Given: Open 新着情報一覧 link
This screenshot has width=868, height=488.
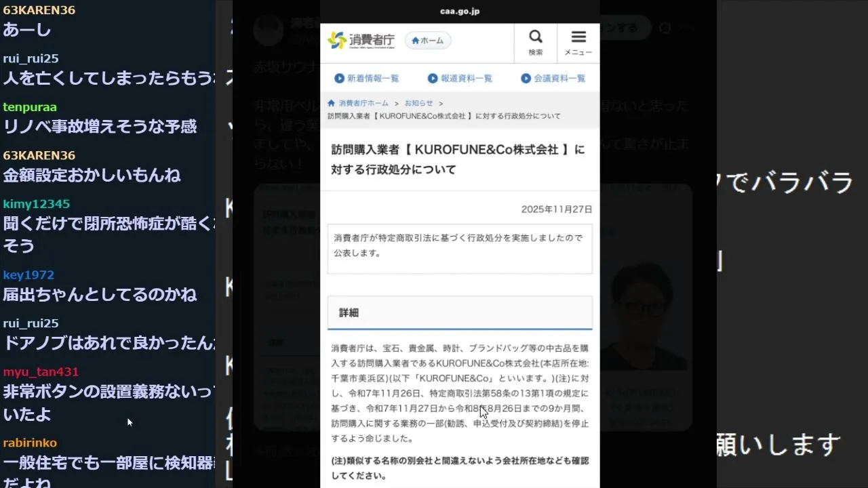Looking at the screenshot, I should [x=373, y=79].
